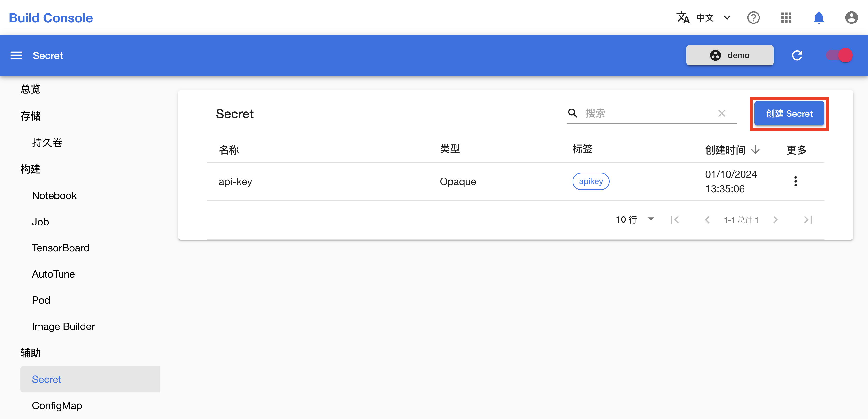Click the search magnifier icon
The width and height of the screenshot is (868, 419).
[573, 113]
